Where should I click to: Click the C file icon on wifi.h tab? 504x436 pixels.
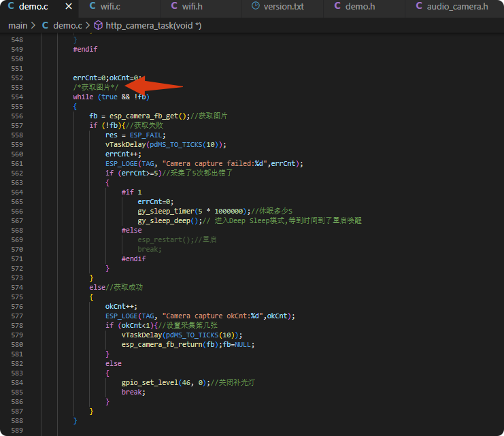click(x=174, y=6)
